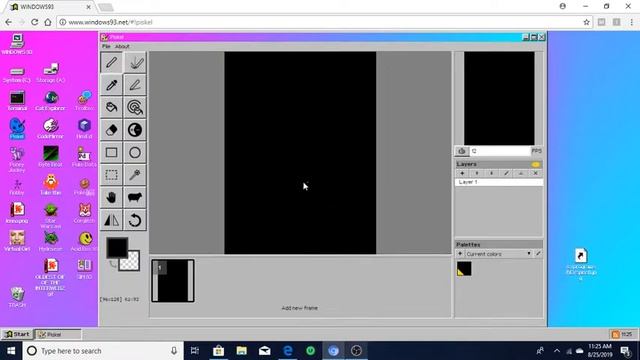Viewport: 640px width, 360px height.
Task: Choose the Move hand tool
Action: (x=111, y=198)
